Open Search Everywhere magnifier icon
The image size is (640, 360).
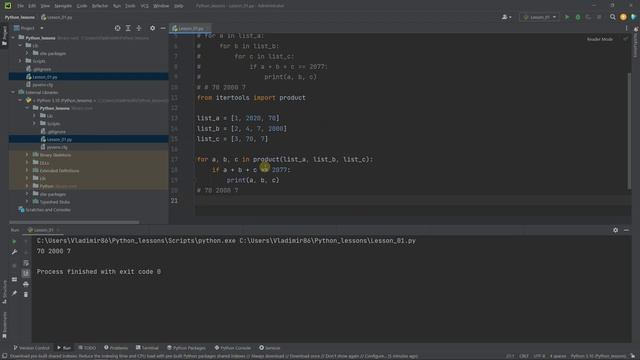[x=612, y=17]
